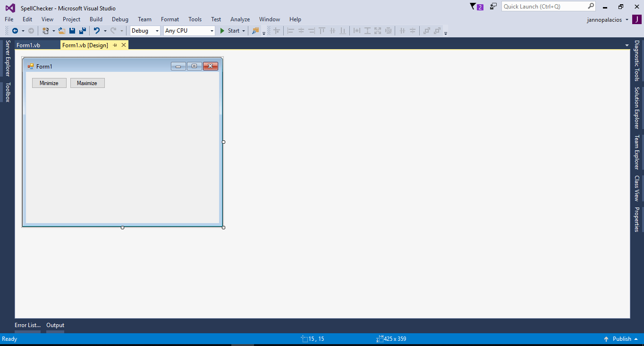Switch to the Form1.vb code tab
This screenshot has width=644, height=346.
pyautogui.click(x=28, y=45)
